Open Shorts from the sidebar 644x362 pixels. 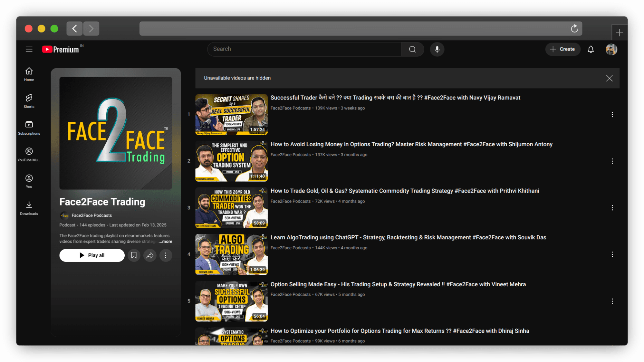click(29, 101)
